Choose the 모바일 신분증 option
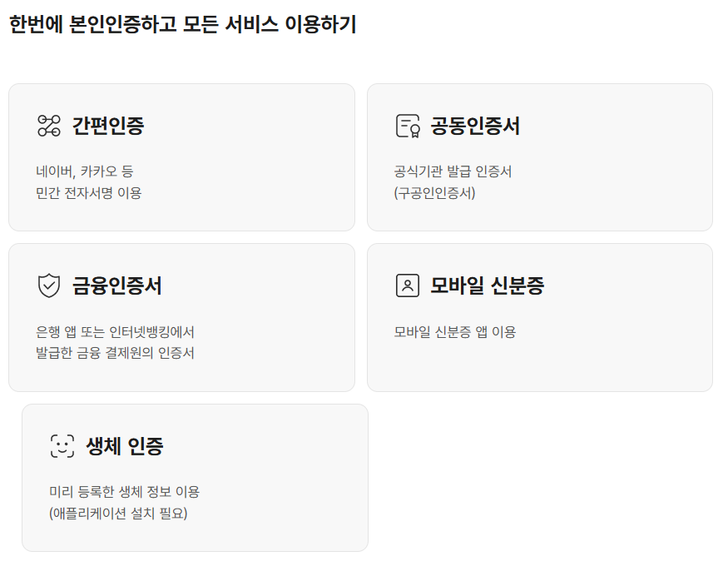The height and width of the screenshot is (571, 728). point(541,316)
